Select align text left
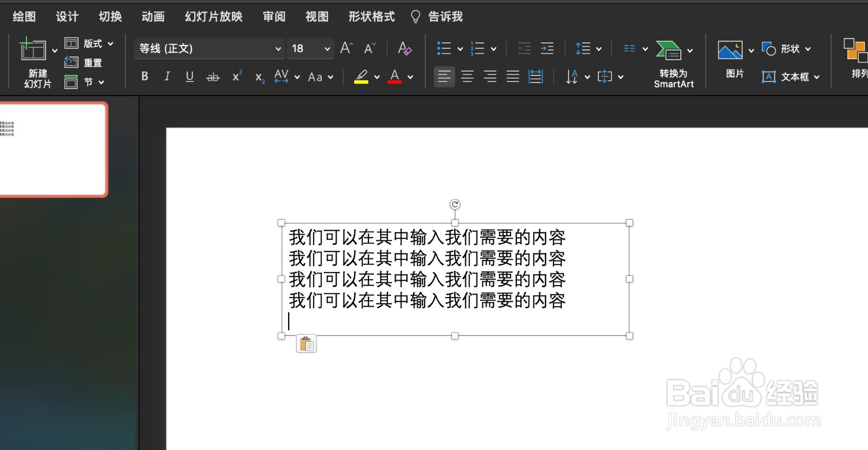868x450 pixels. click(444, 77)
